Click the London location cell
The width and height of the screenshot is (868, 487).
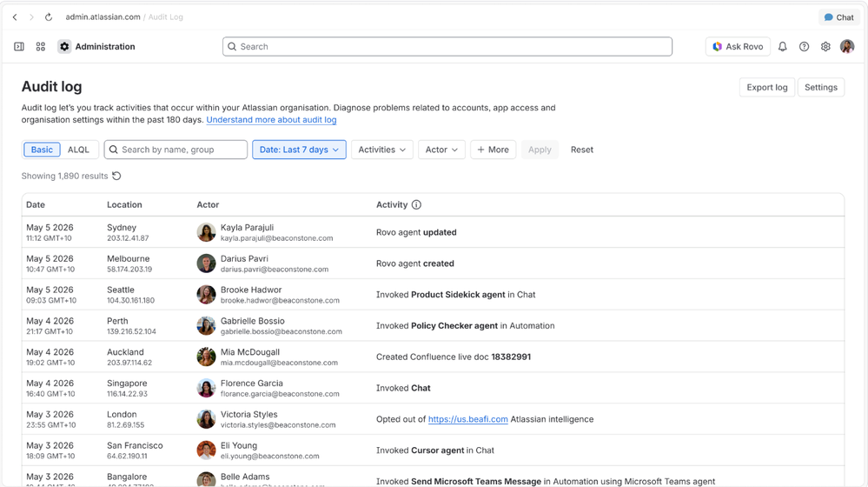[126, 419]
